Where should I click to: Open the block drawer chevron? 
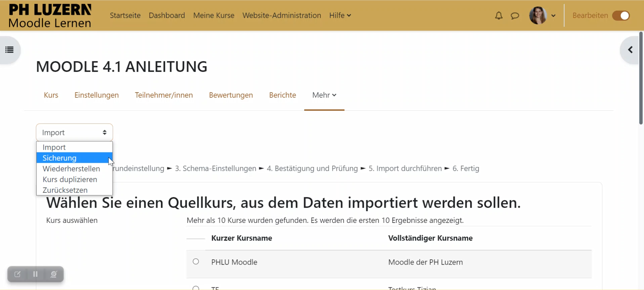pos(630,50)
